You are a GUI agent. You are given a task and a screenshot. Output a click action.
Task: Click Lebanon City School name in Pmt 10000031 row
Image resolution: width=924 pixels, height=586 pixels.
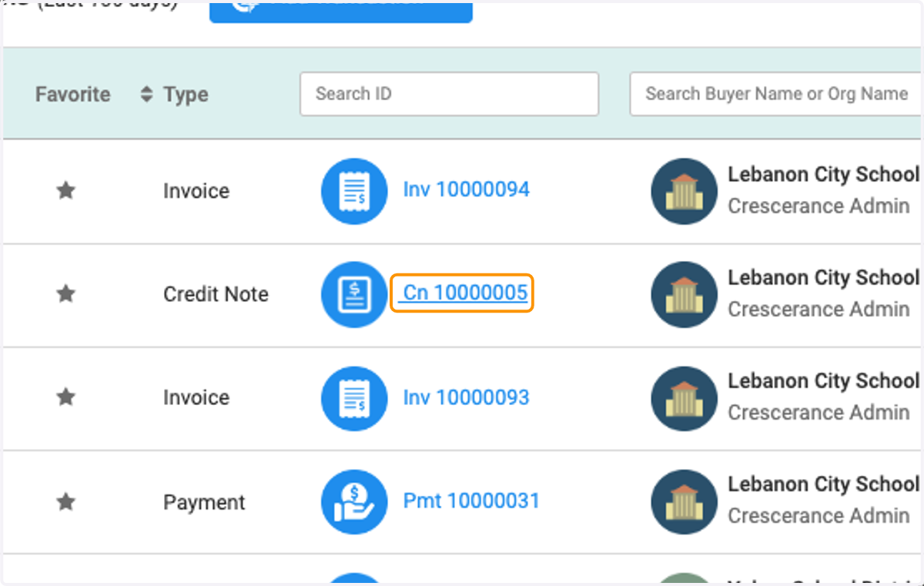(824, 484)
